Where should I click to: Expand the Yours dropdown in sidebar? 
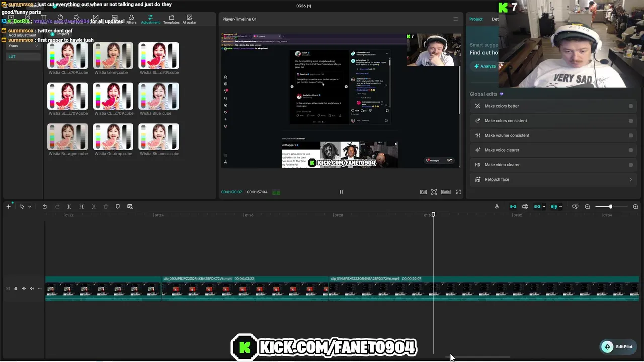(x=23, y=46)
